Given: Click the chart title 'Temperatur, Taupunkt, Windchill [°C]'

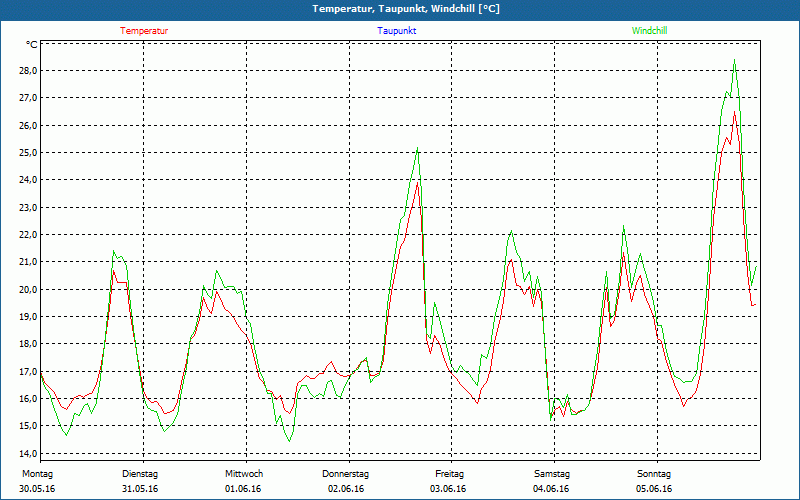Looking at the screenshot, I should pos(406,9).
